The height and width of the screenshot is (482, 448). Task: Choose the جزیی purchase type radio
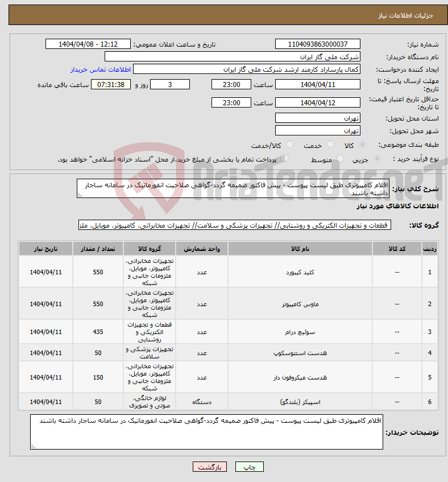pos(377,159)
